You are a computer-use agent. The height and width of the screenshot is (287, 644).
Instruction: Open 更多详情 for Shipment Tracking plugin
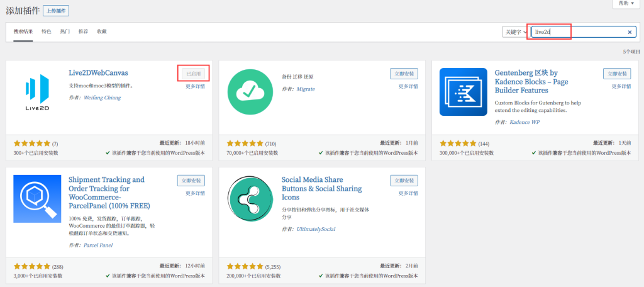click(x=195, y=194)
